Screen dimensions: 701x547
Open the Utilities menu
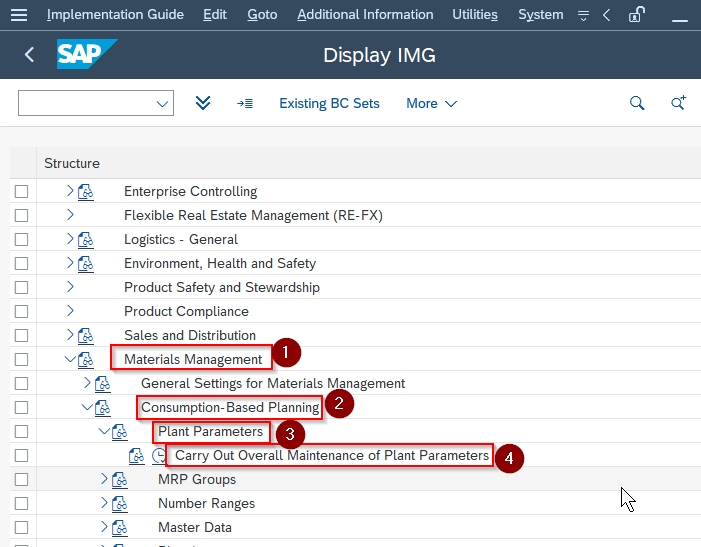pyautogui.click(x=475, y=15)
